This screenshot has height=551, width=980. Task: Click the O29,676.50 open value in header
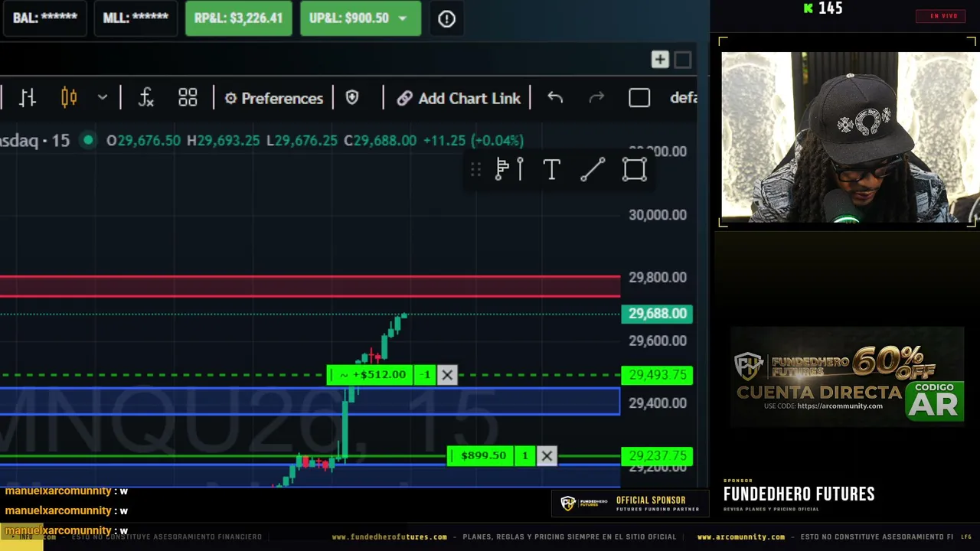pos(143,141)
